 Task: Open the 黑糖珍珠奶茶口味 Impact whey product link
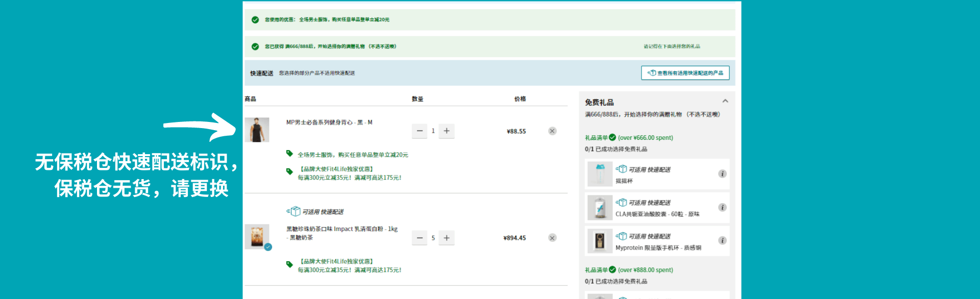[x=341, y=229]
